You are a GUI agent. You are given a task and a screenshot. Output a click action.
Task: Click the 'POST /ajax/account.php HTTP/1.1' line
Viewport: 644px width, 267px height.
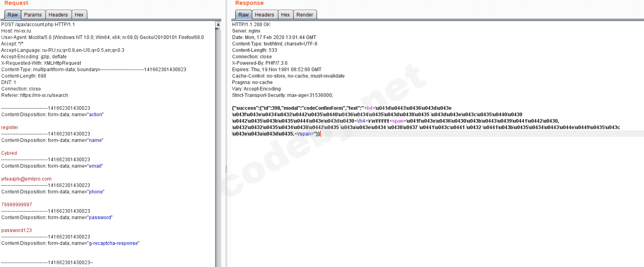coord(38,25)
